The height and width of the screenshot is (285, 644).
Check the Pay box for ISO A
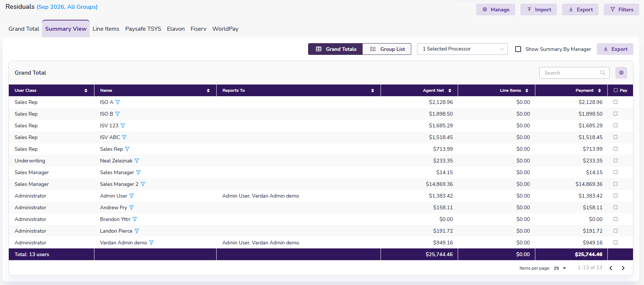[615, 102]
